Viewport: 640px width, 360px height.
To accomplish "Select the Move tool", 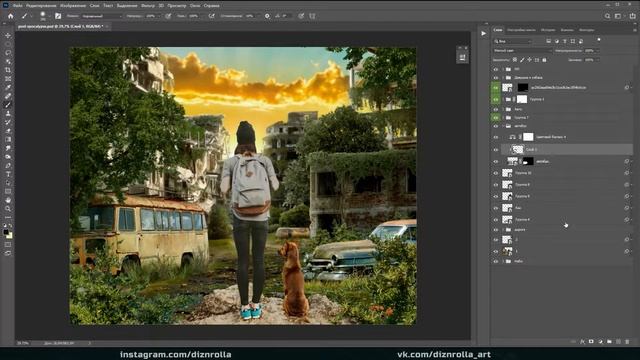I will (x=8, y=36).
